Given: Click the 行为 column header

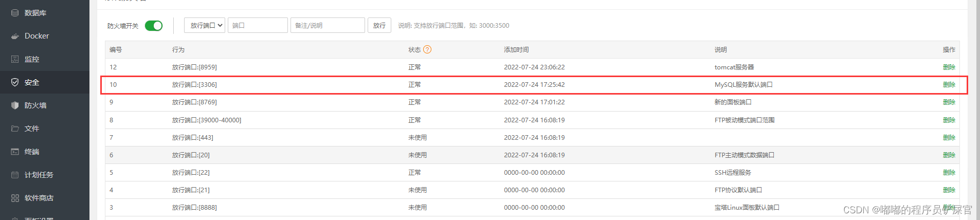Looking at the screenshot, I should pyautogui.click(x=178, y=50).
